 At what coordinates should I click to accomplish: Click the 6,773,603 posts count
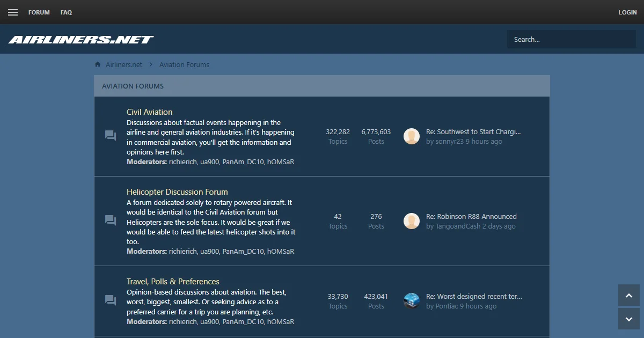tap(376, 131)
